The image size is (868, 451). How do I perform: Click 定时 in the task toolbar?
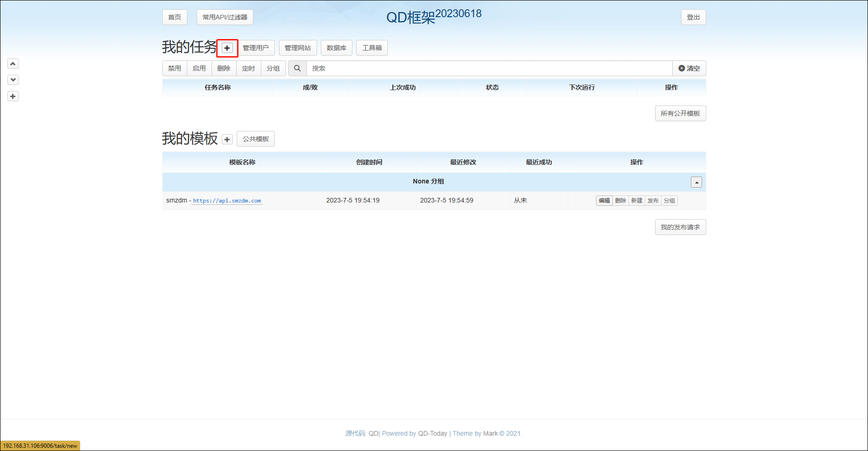[248, 68]
